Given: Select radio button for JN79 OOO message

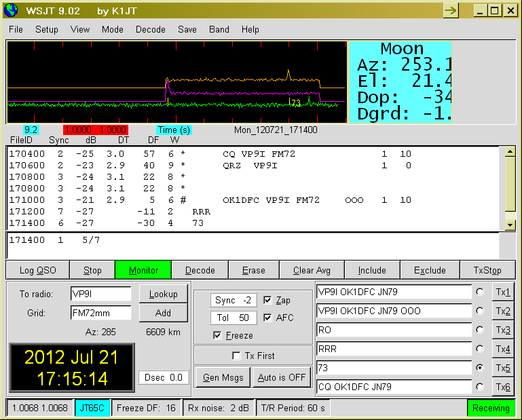Looking at the screenshot, I should [480, 311].
